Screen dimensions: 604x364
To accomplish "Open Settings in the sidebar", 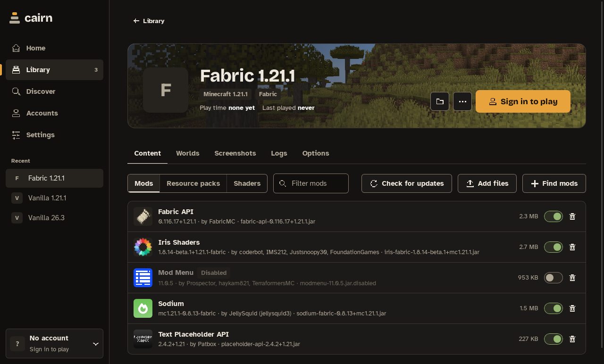I will tap(54, 135).
